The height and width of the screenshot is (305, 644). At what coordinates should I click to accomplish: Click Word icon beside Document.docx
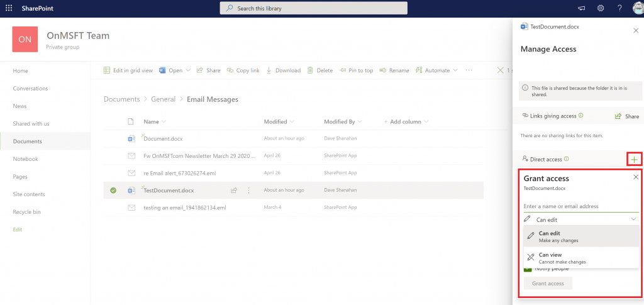[x=131, y=139]
